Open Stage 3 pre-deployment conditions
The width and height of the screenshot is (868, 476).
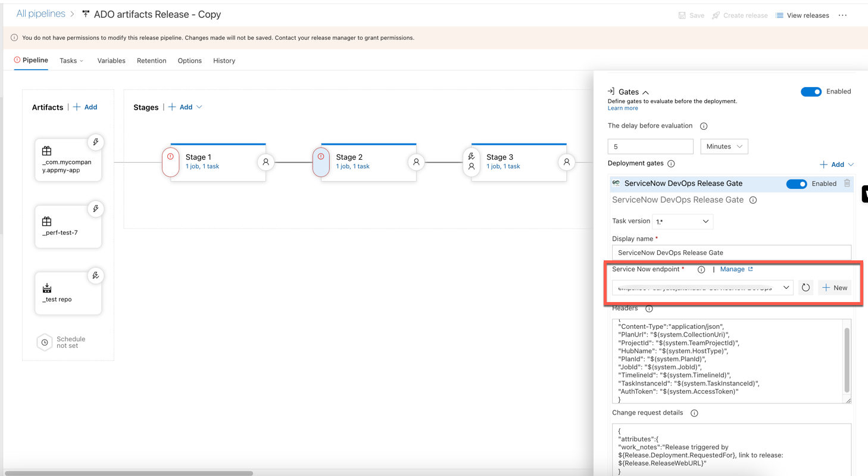pos(472,162)
